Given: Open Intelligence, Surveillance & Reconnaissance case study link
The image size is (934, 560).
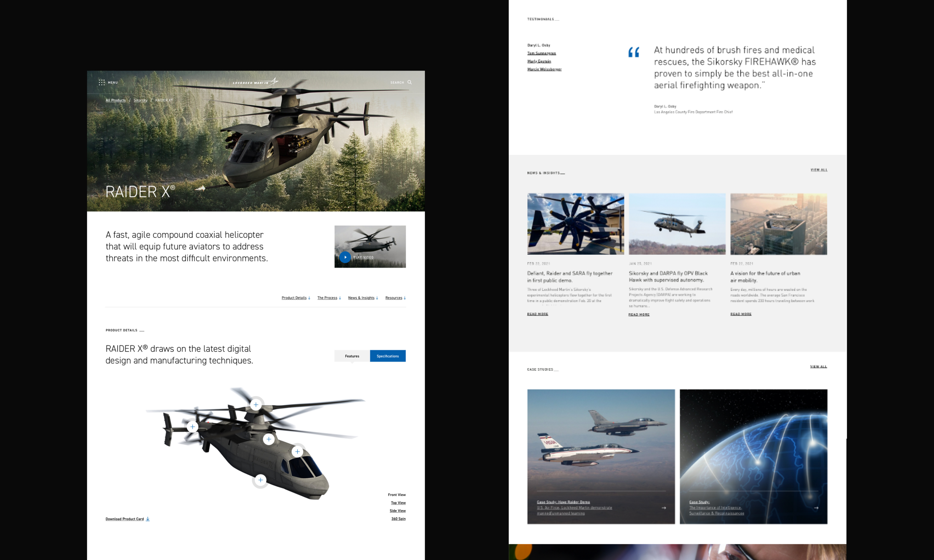Looking at the screenshot, I should click(x=717, y=508).
